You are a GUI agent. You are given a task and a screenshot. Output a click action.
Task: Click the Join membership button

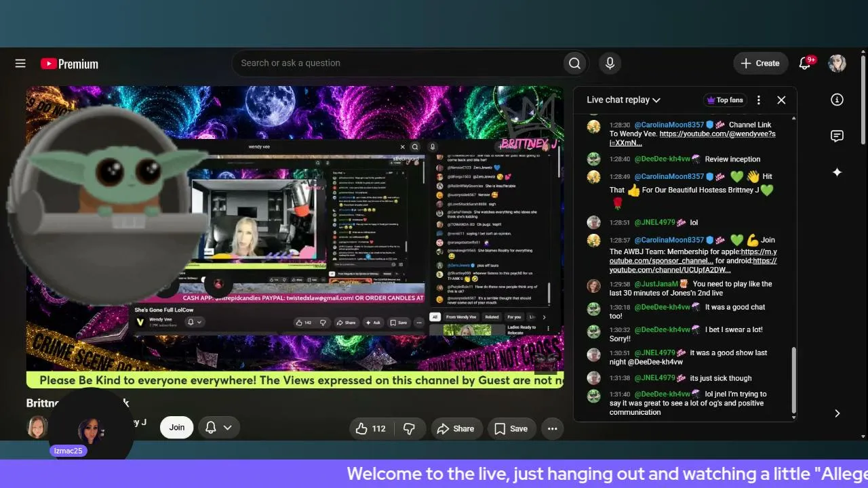[x=177, y=428]
